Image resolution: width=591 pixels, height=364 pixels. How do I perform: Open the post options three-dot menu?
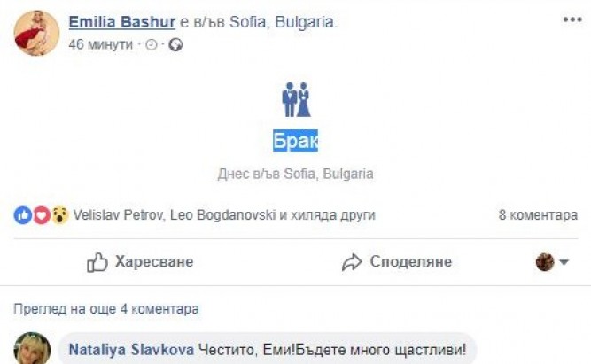click(x=572, y=19)
